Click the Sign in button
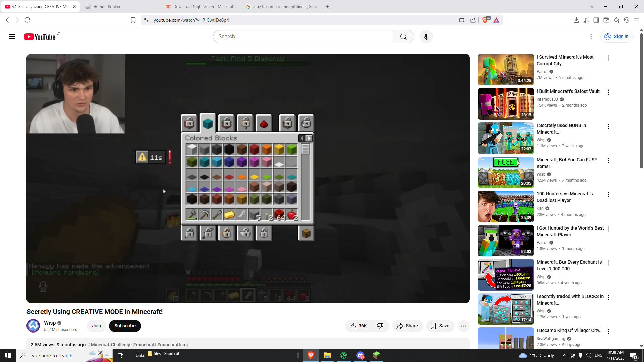 [x=616, y=37]
